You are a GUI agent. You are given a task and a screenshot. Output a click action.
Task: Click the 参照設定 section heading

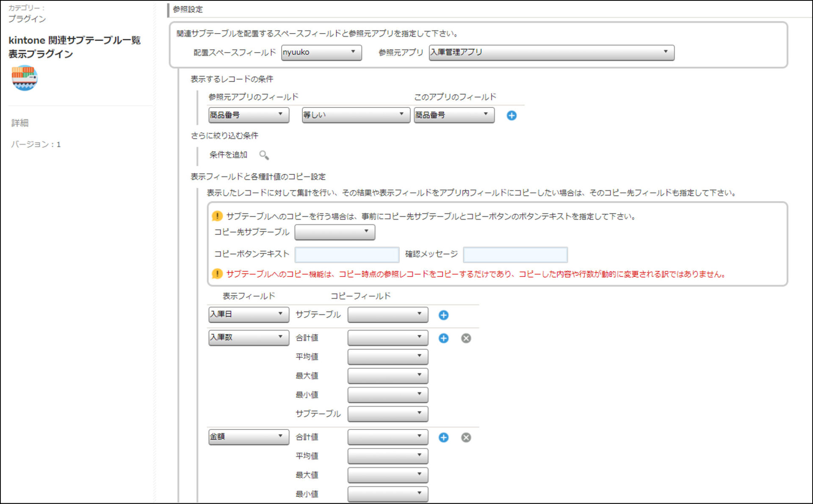click(x=188, y=9)
